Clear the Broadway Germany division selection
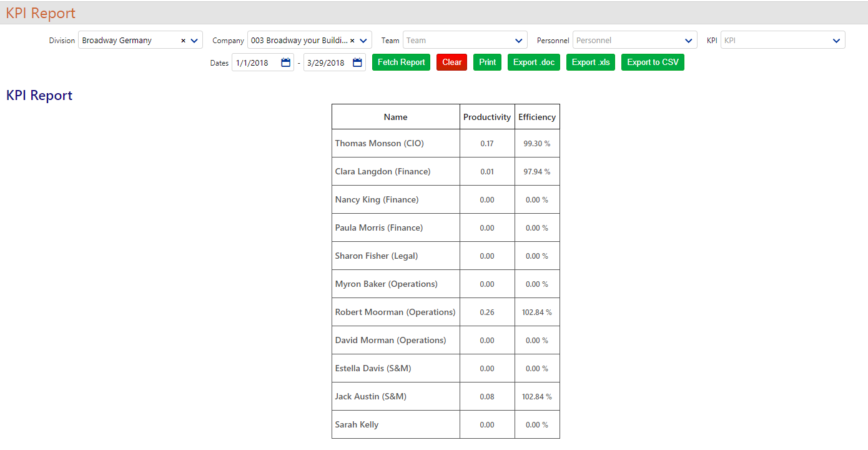This screenshot has height=450, width=868. [x=183, y=41]
